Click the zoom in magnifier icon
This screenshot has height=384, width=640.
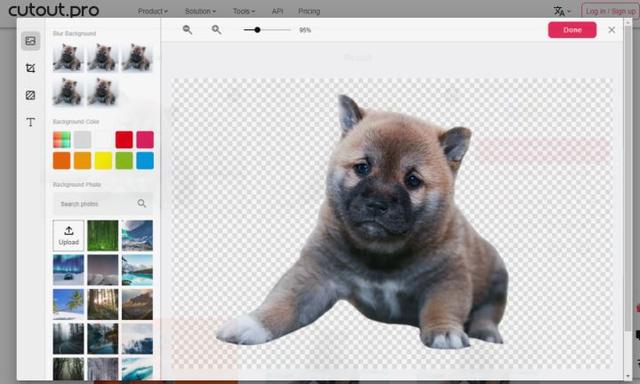(x=217, y=30)
